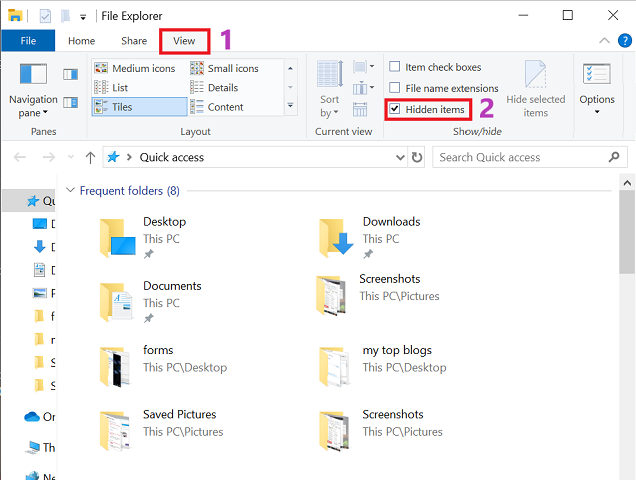This screenshot has width=636, height=480.
Task: Go up one folder level
Action: 90,157
